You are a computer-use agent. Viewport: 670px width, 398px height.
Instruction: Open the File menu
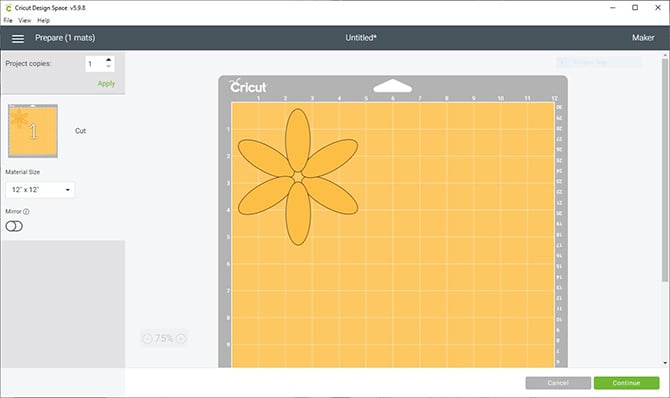click(8, 20)
